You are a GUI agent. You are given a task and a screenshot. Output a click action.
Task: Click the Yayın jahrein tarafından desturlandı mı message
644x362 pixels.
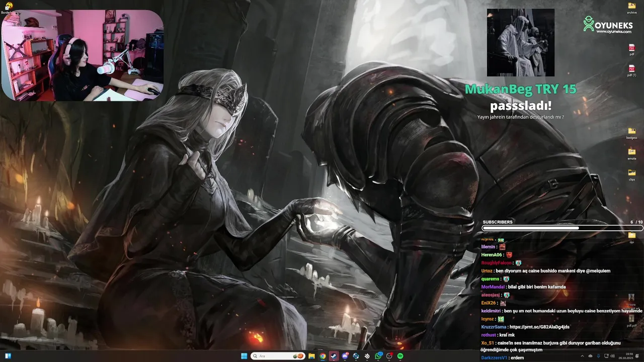pos(521,117)
